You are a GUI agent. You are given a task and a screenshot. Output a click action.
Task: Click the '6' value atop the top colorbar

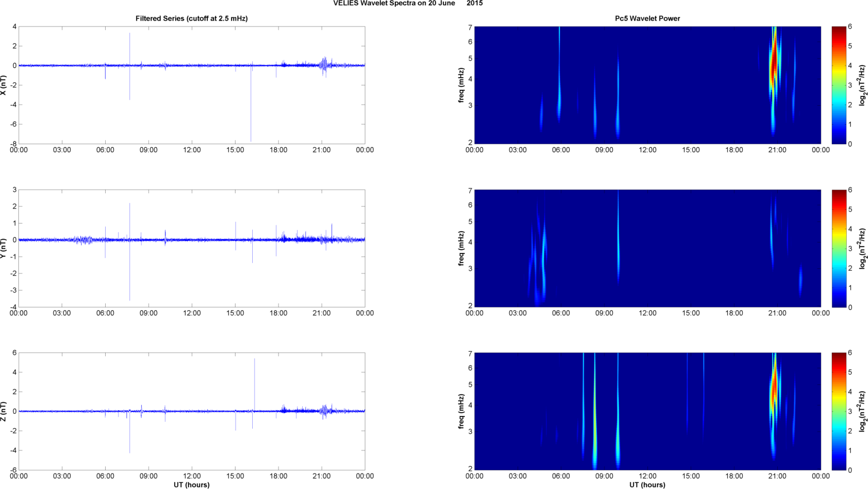(850, 26)
